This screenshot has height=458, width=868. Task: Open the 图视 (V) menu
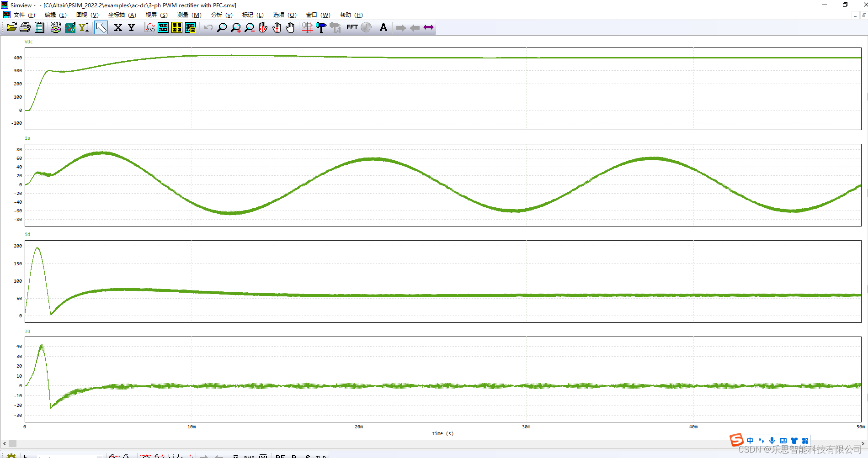[x=87, y=15]
